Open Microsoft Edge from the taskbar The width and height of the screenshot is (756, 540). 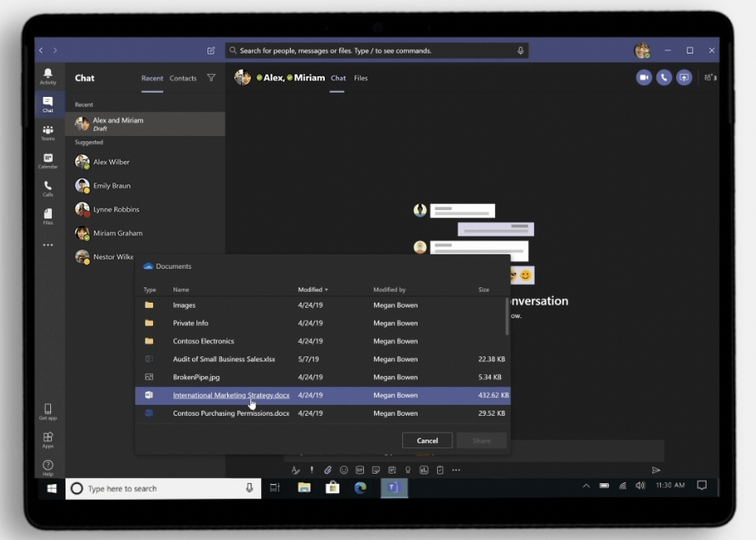tap(361, 487)
